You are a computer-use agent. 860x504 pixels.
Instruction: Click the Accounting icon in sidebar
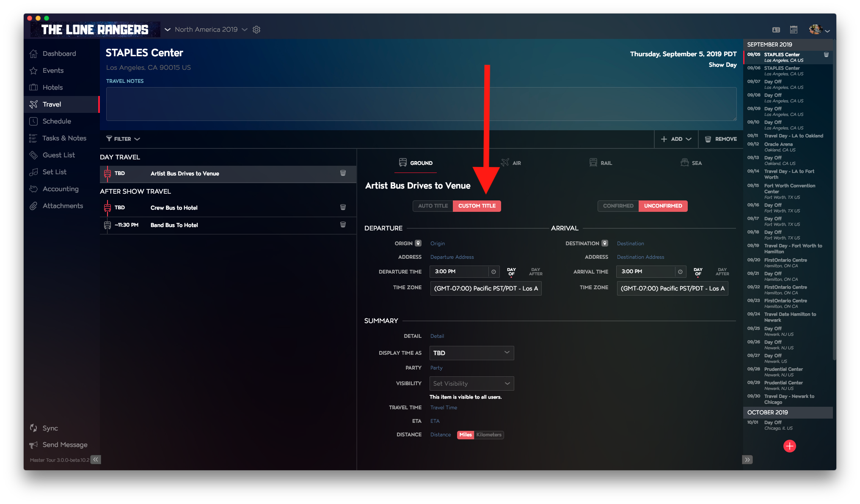click(33, 189)
